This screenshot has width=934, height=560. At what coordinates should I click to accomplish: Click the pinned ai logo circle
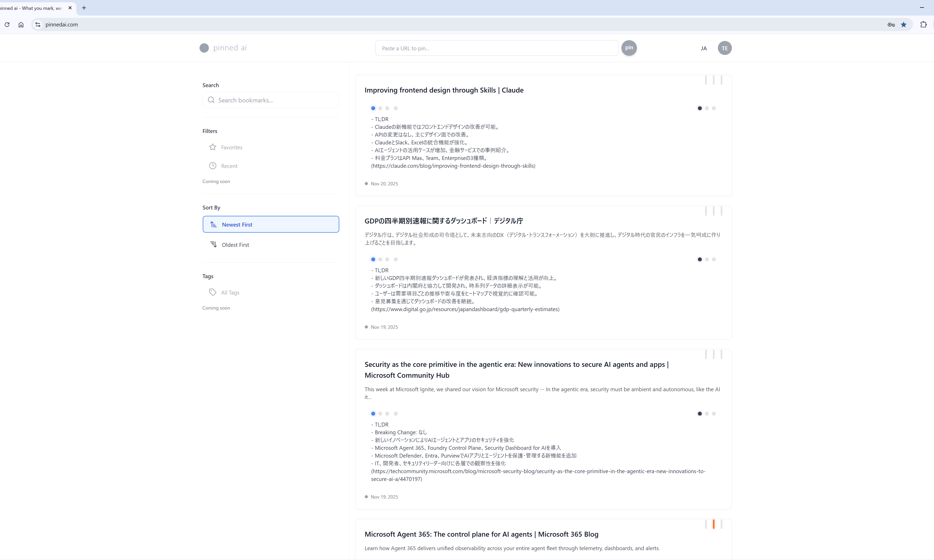[x=204, y=48]
